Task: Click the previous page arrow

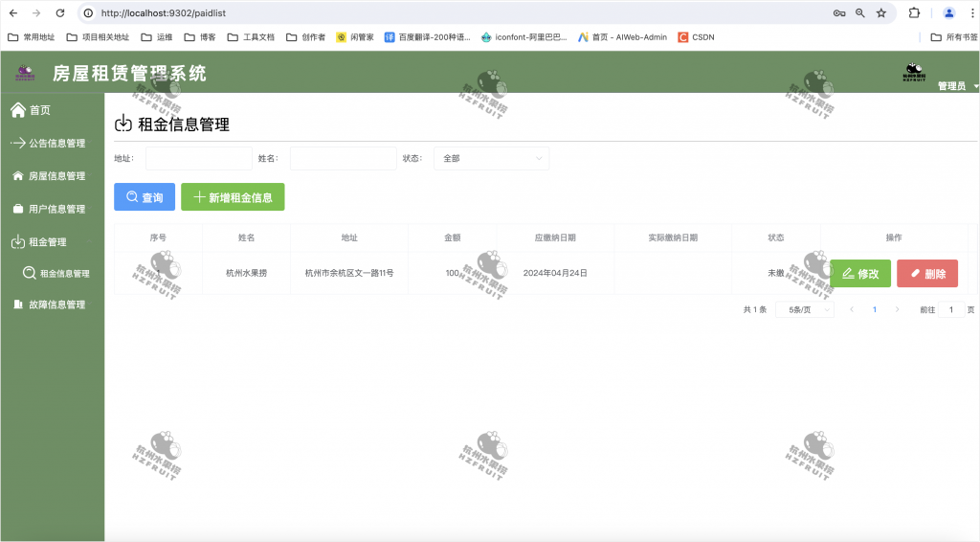Action: point(851,310)
